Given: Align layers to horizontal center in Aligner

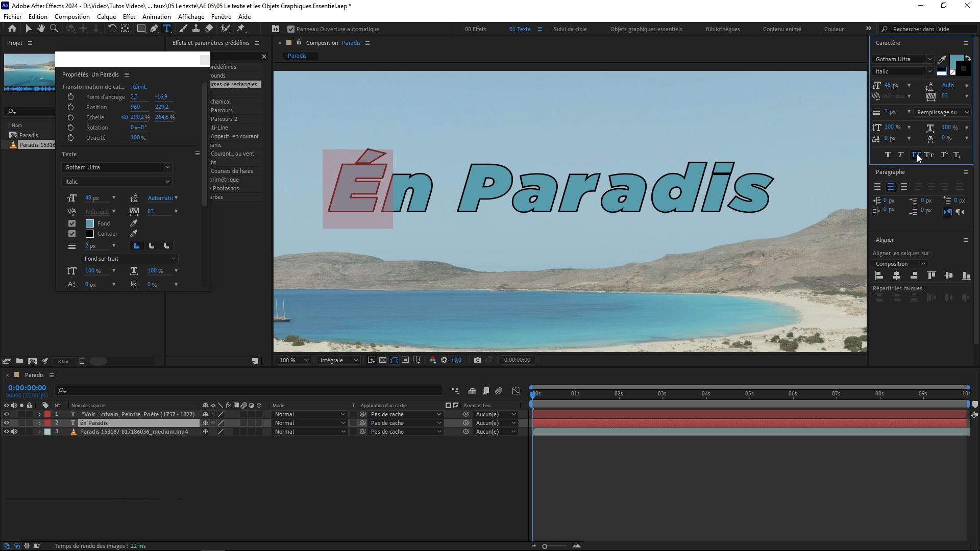Looking at the screenshot, I should [x=896, y=275].
